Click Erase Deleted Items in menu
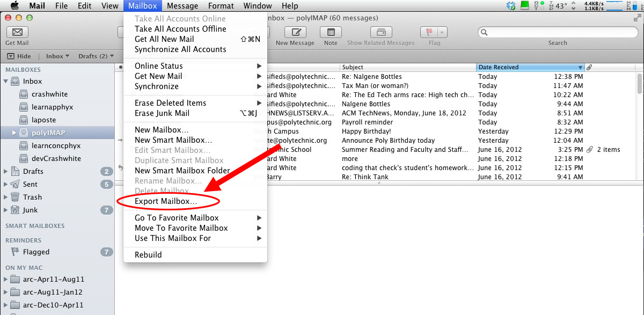The height and width of the screenshot is (315, 644). (195, 103)
